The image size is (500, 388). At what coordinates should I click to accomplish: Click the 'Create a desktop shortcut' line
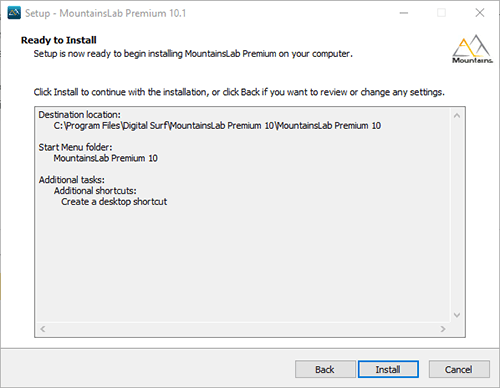(x=114, y=202)
